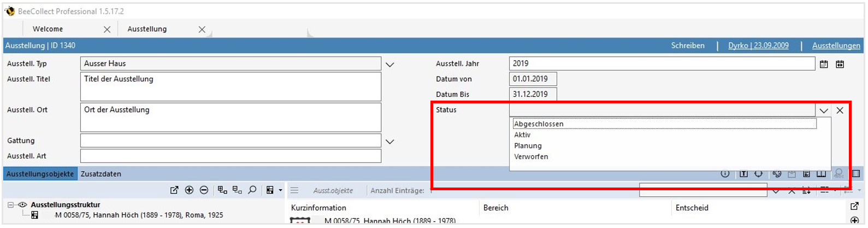Click the Kurzinformation column header

click(318, 208)
